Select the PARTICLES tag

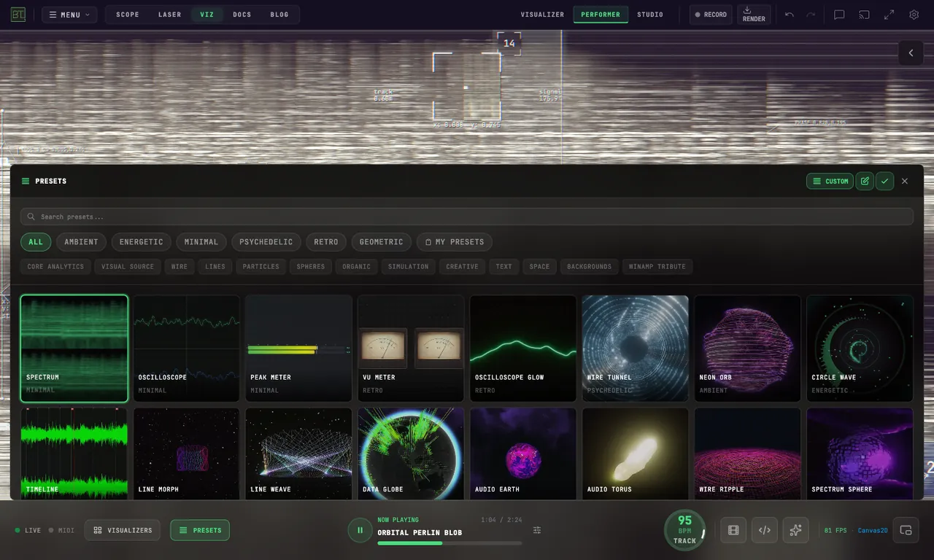pyautogui.click(x=261, y=267)
